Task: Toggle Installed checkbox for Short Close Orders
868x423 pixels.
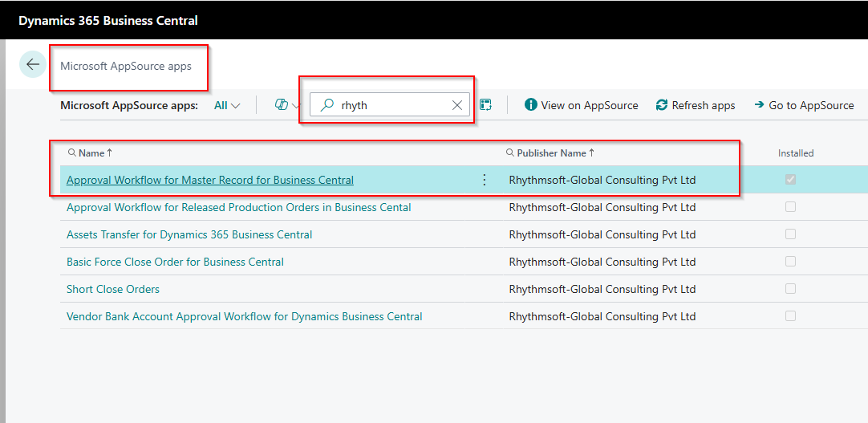Action: click(x=790, y=288)
